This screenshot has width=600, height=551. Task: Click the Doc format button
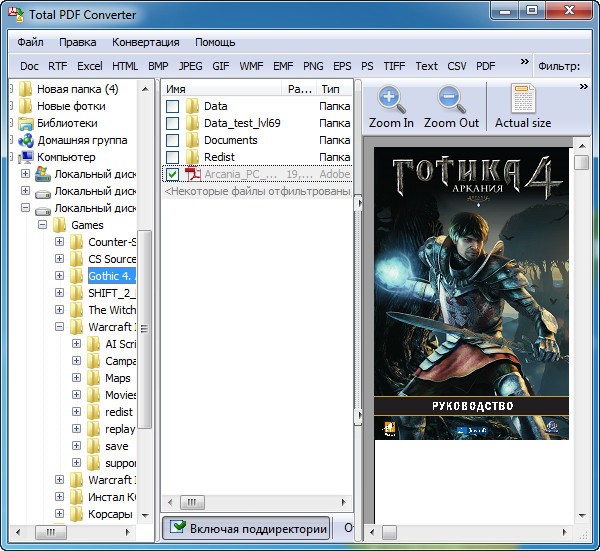pos(29,66)
